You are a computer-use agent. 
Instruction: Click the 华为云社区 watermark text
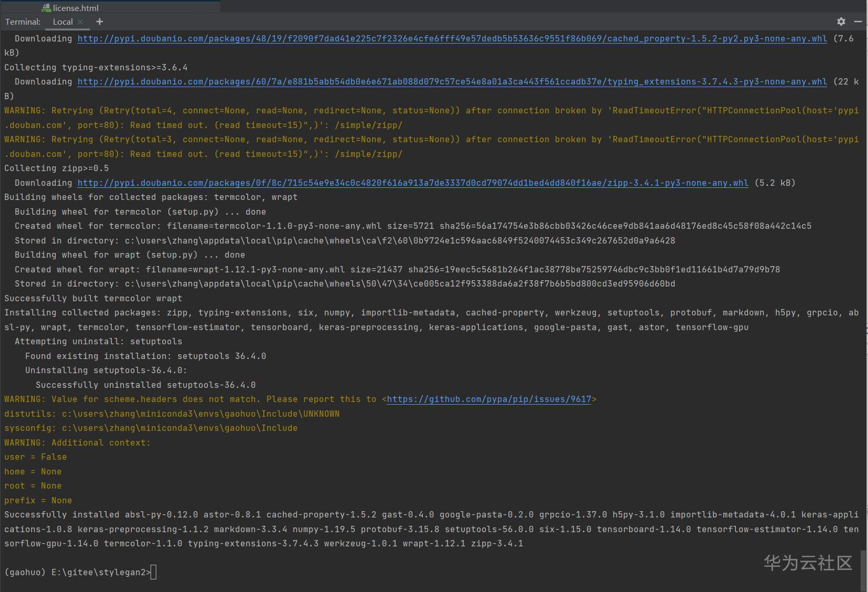808,563
